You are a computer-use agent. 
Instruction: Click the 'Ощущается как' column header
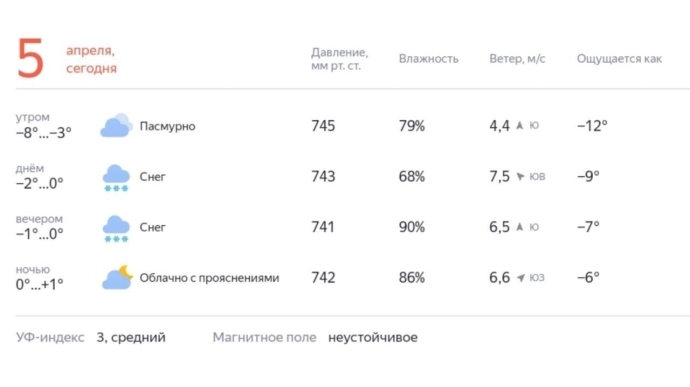coord(619,59)
